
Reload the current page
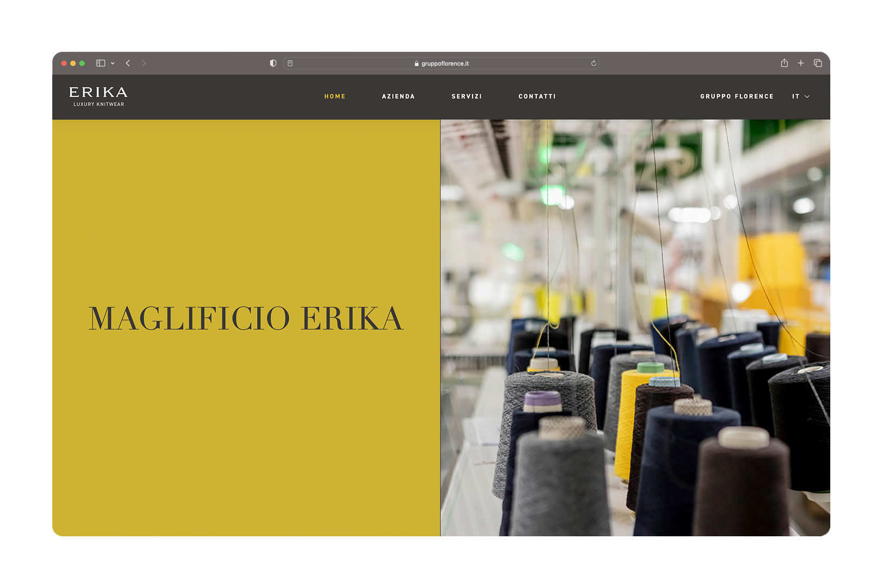click(593, 63)
